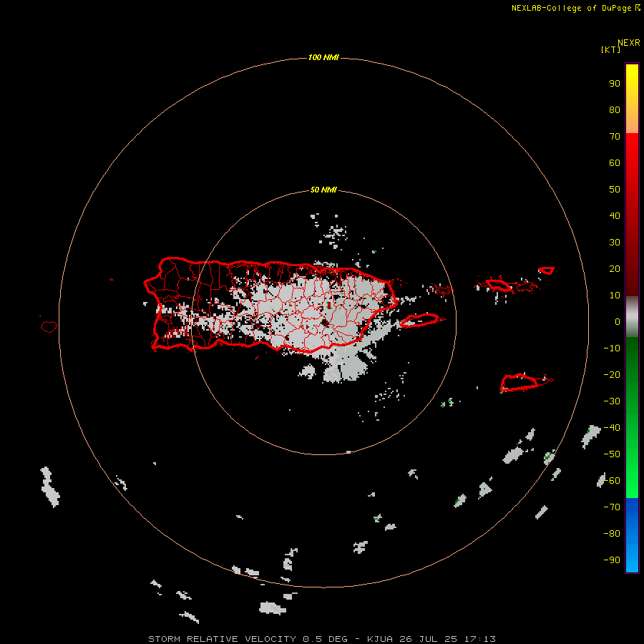Image resolution: width=644 pixels, height=644 pixels.
Task: Click the -60 value on the velocity scale
Action: 612,481
